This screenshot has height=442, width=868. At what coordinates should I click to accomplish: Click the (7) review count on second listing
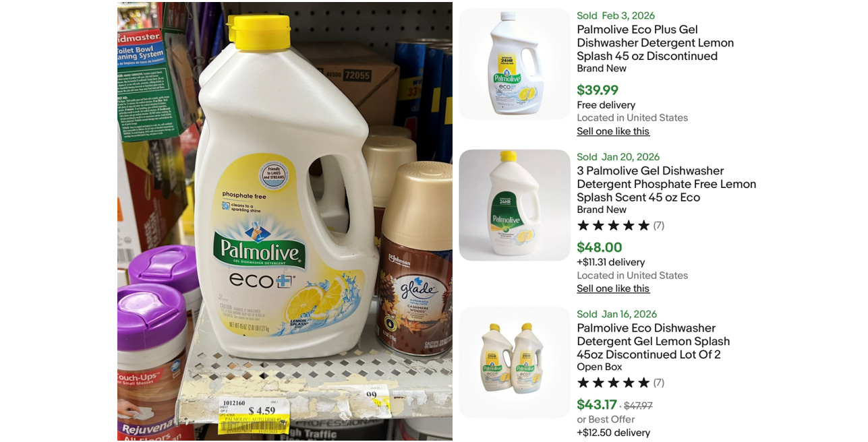pyautogui.click(x=659, y=225)
